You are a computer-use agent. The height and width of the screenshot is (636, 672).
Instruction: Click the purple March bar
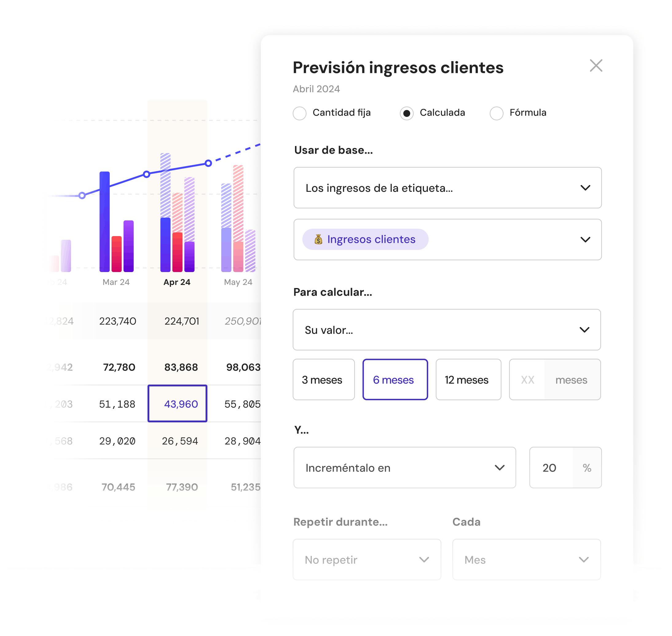[x=128, y=246]
